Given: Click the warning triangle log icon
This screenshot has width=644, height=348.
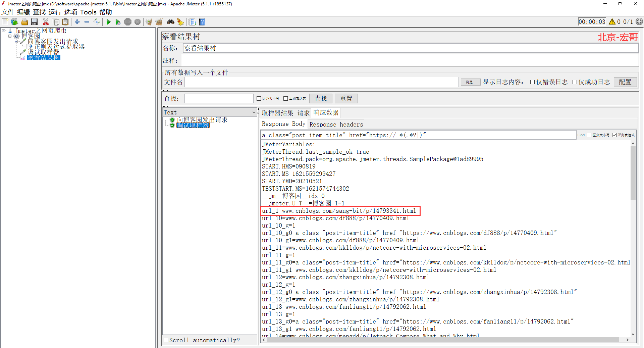Looking at the screenshot, I should [x=612, y=21].
